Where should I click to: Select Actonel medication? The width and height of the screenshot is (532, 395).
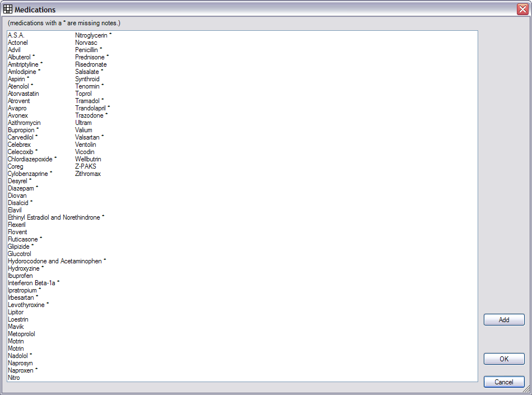17,43
